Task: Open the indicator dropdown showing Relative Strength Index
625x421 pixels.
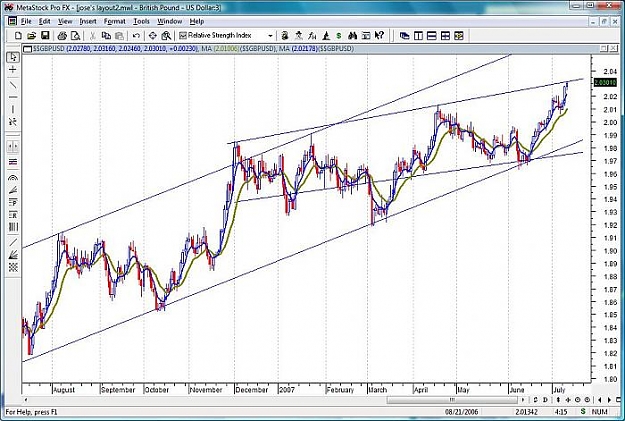Action: pyautogui.click(x=226, y=36)
